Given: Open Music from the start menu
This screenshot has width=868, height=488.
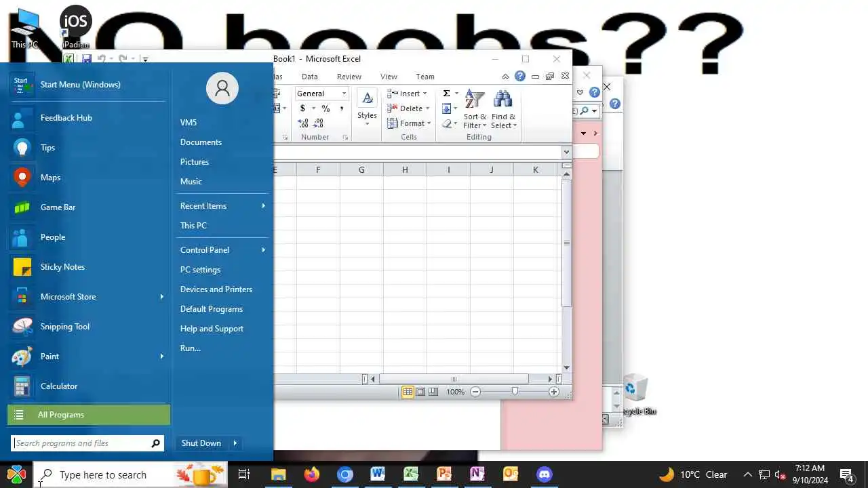Looking at the screenshot, I should point(191,182).
